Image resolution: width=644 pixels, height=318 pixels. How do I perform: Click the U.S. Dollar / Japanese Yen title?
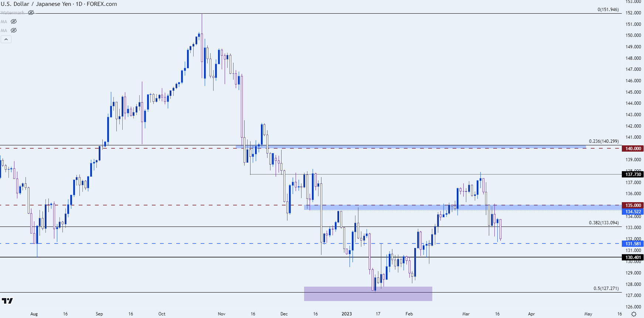coord(59,4)
